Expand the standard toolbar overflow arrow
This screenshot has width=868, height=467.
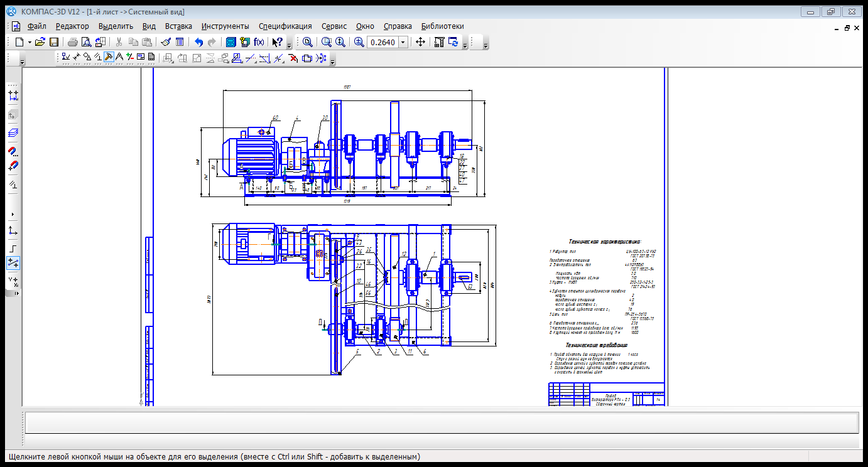[290, 45]
